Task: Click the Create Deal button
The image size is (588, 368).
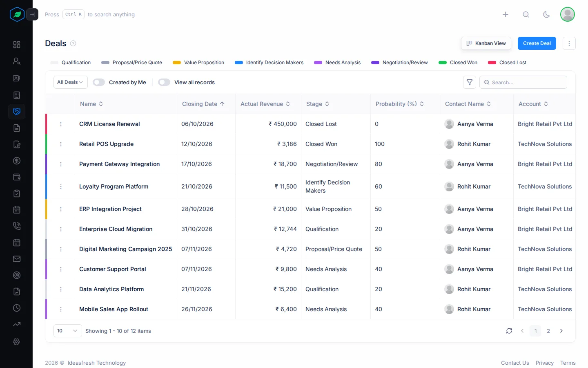Action: coord(537,43)
